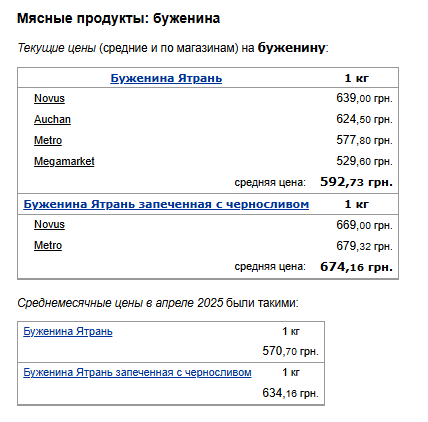Viewport: 428px width, 422px height.
Task: Click the monthly price 570,70 грн
Action: [290, 351]
